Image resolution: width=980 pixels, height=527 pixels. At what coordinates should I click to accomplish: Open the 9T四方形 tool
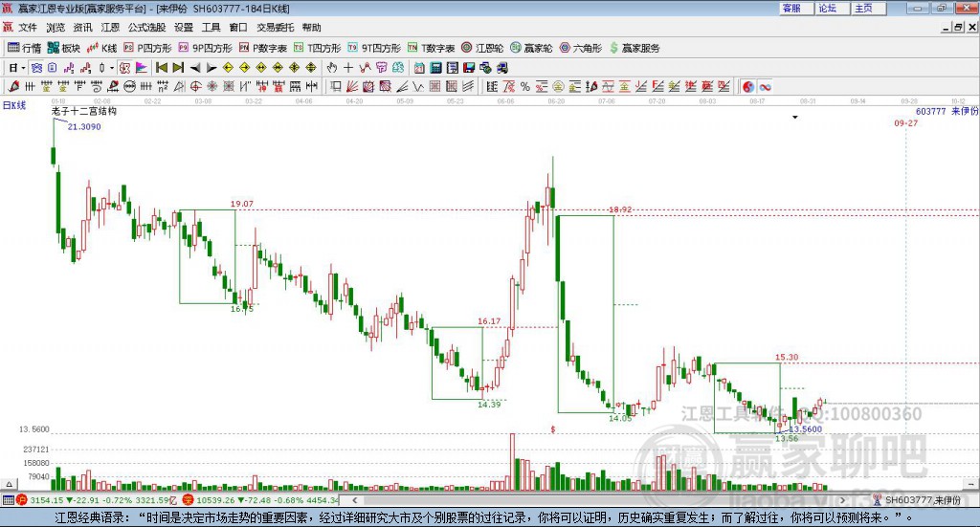(x=374, y=48)
